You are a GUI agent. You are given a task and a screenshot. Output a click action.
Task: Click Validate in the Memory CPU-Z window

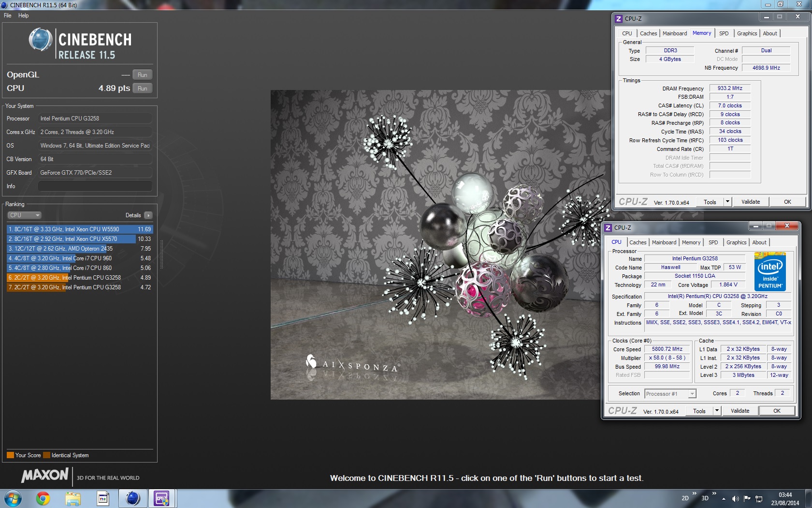751,202
